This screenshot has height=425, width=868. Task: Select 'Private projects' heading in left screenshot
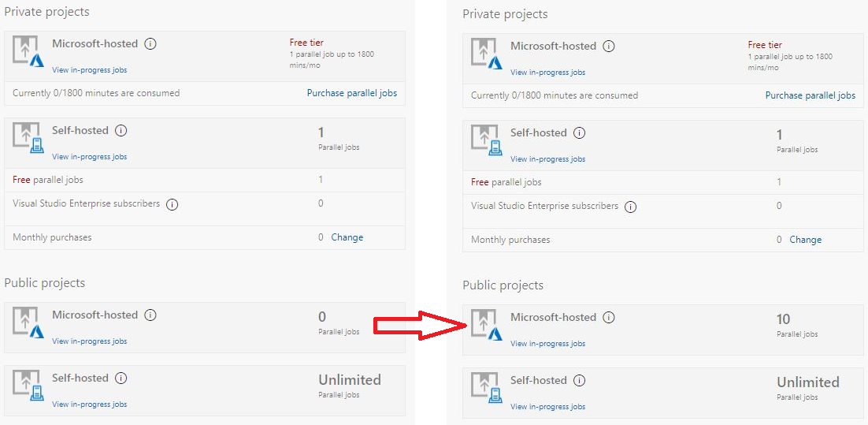[x=47, y=12]
